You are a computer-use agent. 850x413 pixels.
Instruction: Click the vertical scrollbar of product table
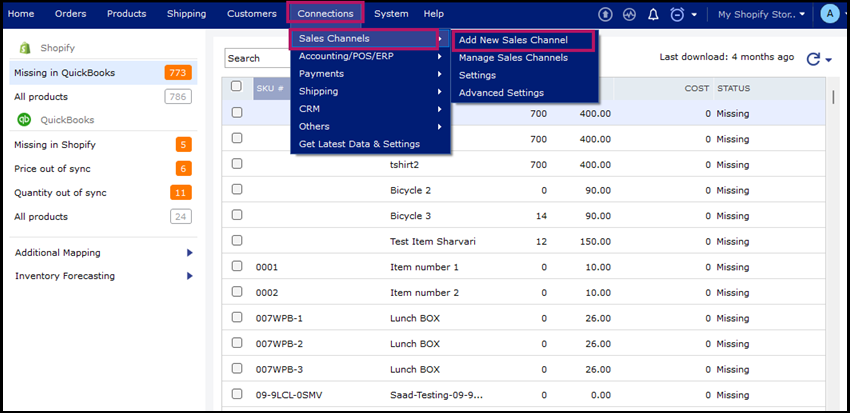834,97
